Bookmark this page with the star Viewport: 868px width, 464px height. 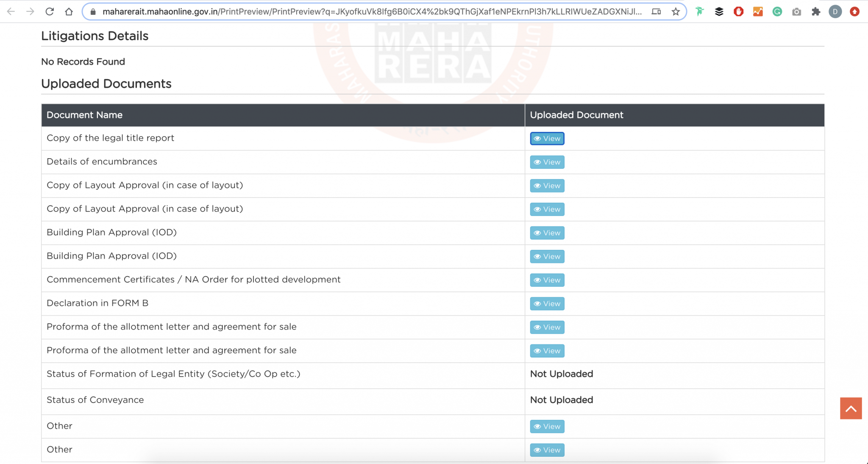click(x=676, y=12)
